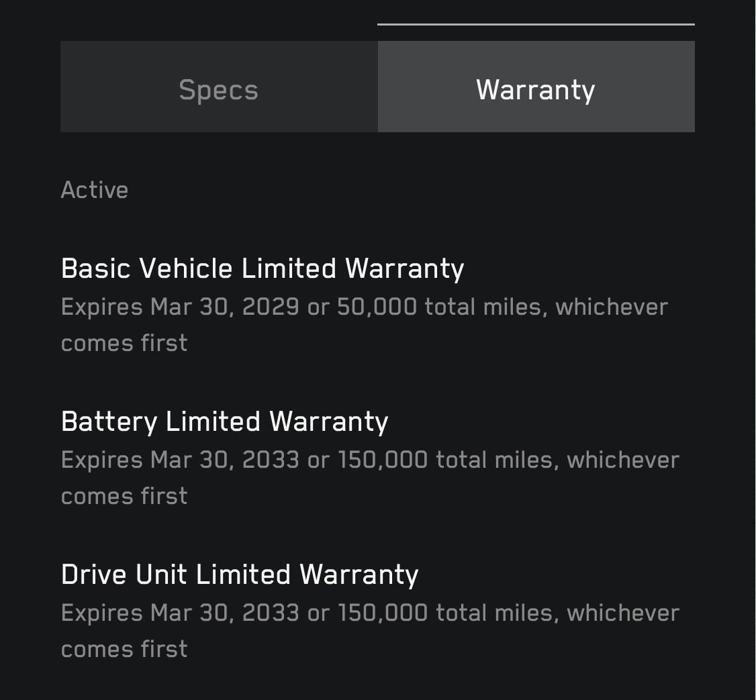Screen dimensions: 756x700
Task: Open Battery Limited Warranty entry
Action: (224, 421)
